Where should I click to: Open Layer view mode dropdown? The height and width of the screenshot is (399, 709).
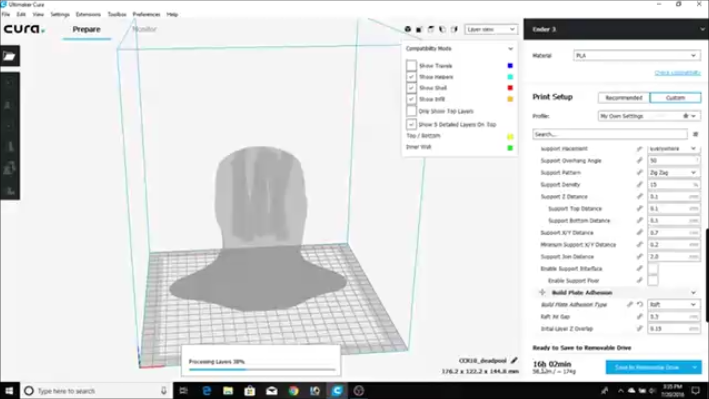491,29
